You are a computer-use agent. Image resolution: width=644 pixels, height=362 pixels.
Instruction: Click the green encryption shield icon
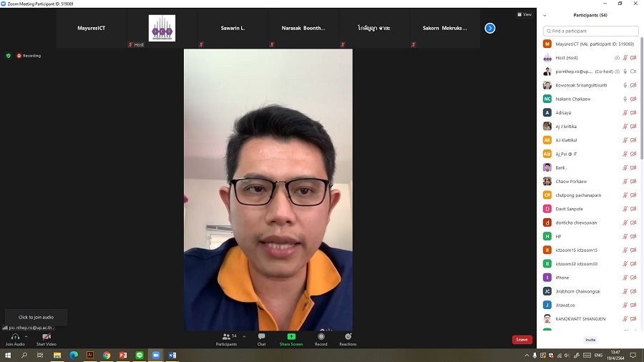pyautogui.click(x=8, y=55)
